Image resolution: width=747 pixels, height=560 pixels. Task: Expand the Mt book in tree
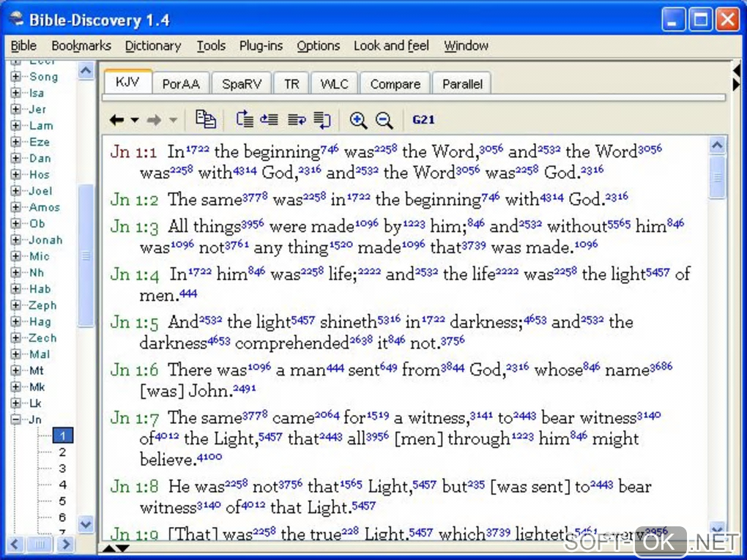coord(16,370)
